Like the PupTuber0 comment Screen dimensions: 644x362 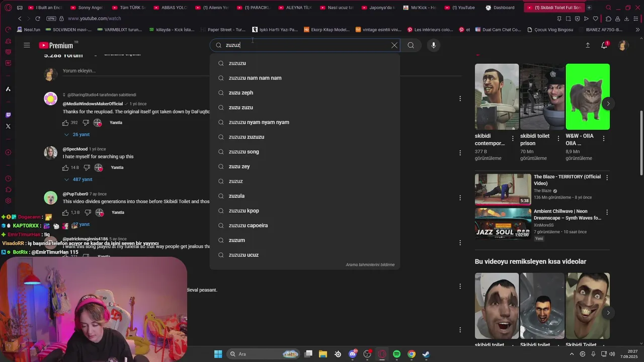[x=65, y=213]
